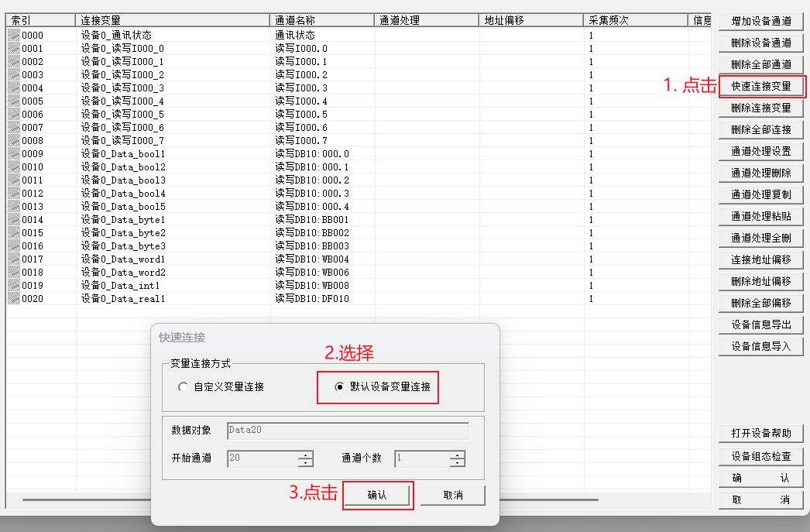Click the row icon next to 设备0_Data_real1
This screenshot has height=532, width=810.
coord(14,298)
